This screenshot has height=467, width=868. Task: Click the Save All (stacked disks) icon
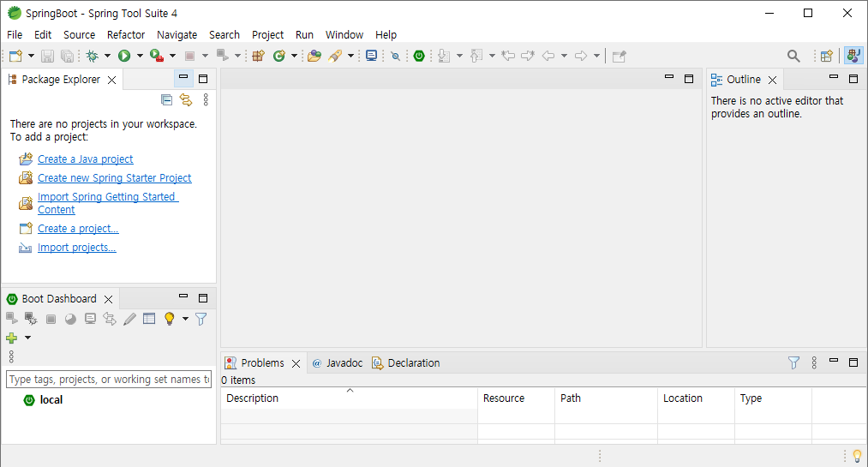pyautogui.click(x=67, y=56)
